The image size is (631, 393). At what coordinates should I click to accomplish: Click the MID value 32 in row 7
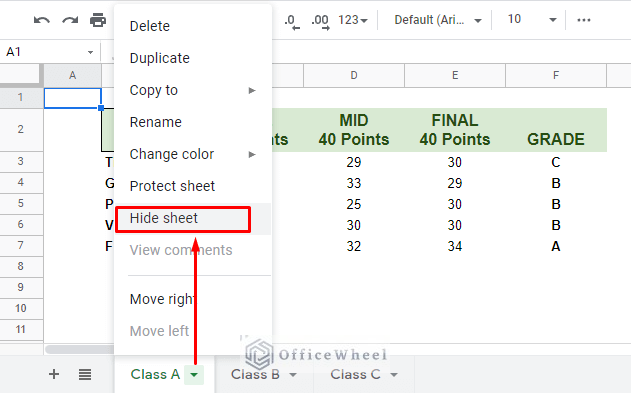pyautogui.click(x=354, y=246)
